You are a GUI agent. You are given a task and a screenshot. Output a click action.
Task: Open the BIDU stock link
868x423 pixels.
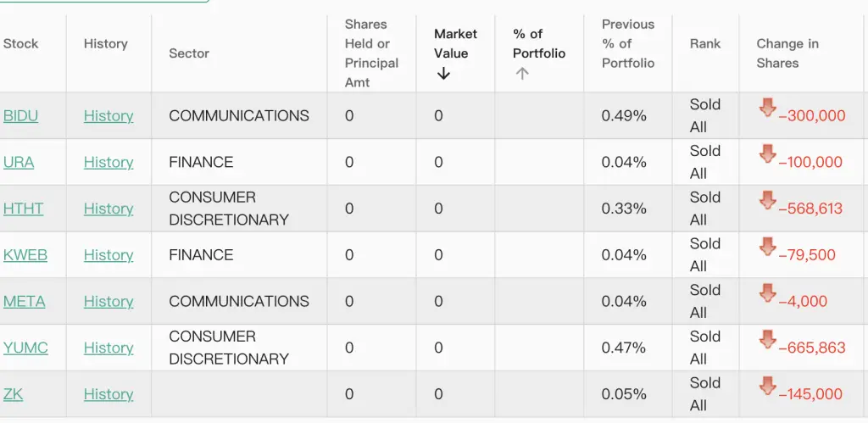coord(20,116)
